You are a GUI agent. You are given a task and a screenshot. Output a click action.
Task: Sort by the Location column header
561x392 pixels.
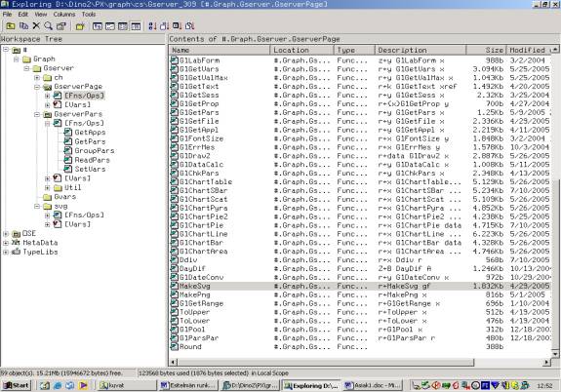302,50
